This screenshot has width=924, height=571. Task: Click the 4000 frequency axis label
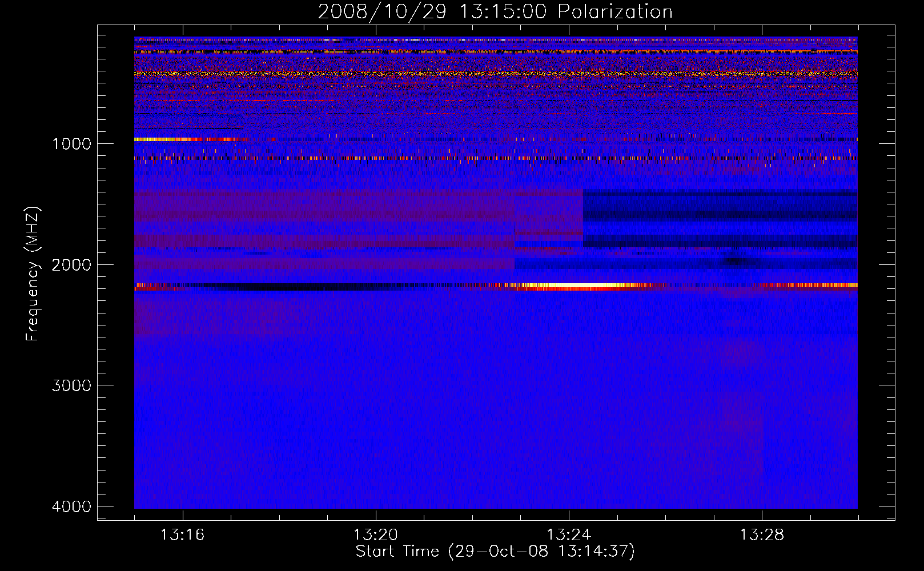tap(71, 506)
